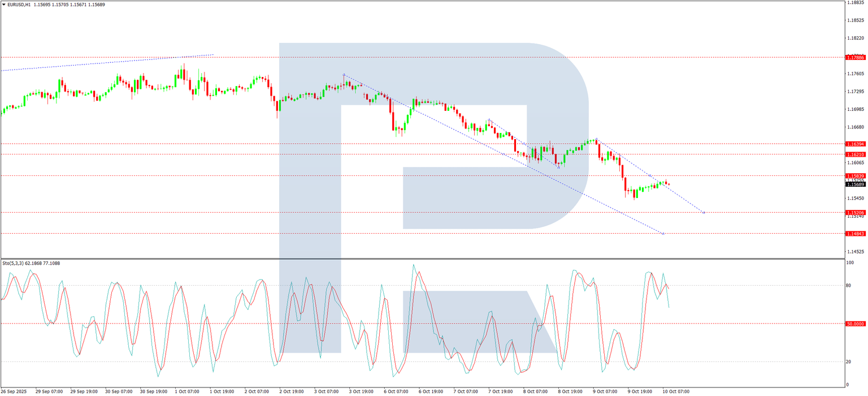The image size is (868, 396).
Task: Click the 1.15206 red level label
Action: (856, 213)
